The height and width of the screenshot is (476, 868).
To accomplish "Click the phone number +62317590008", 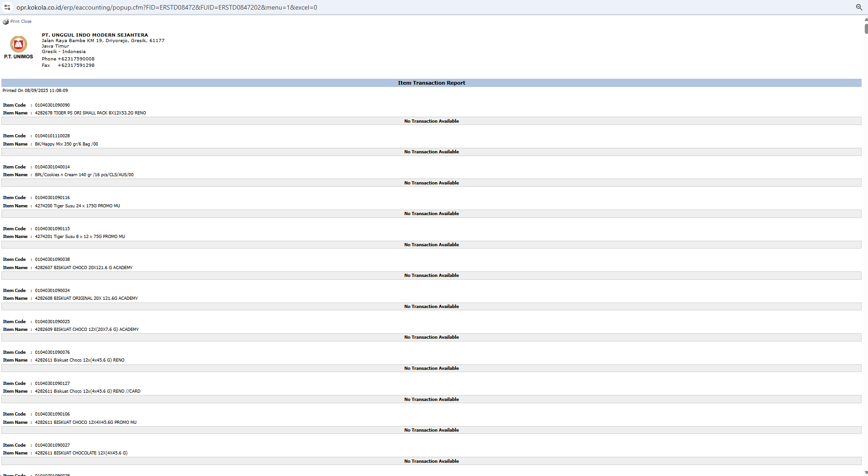I will tap(76, 59).
